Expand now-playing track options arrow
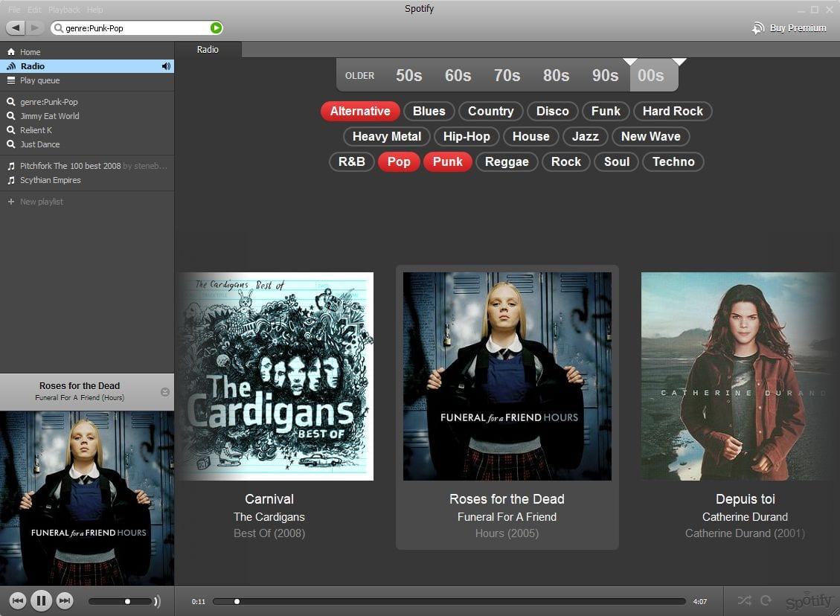 (165, 392)
